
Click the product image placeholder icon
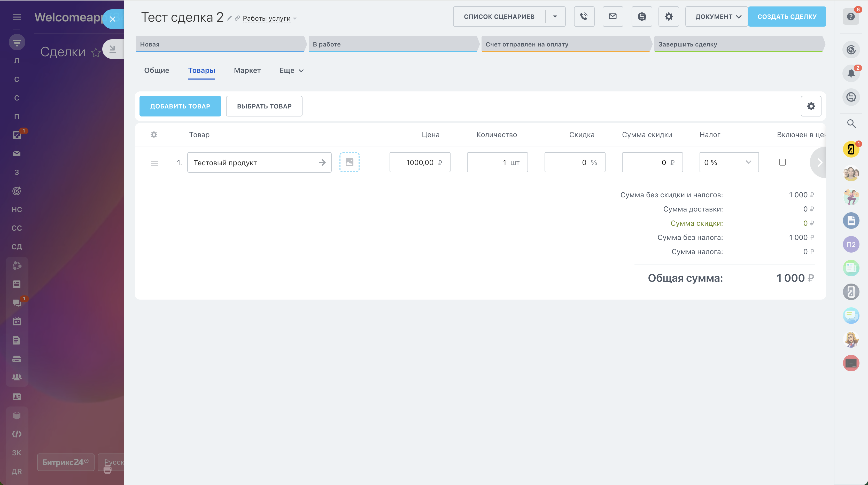[x=350, y=162]
